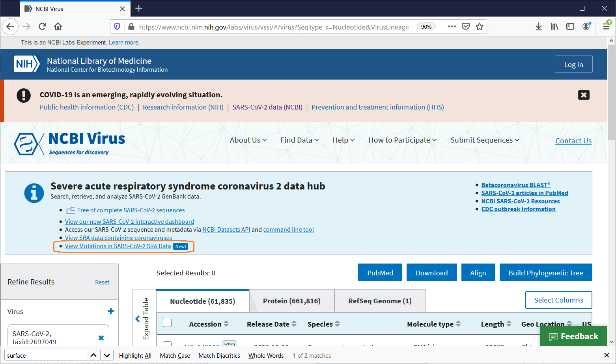616x364 pixels.
Task: Open the browser home page
Action: pos(58,27)
